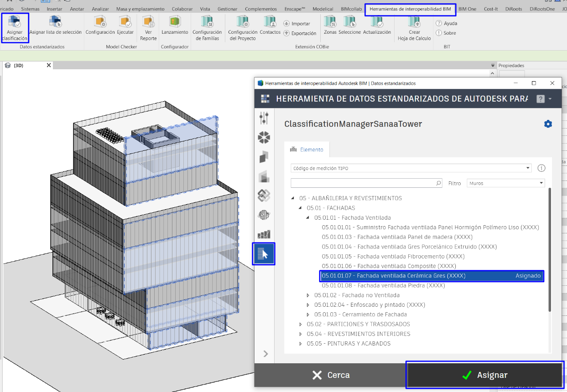This screenshot has width=567, height=392.
Task: Expand 05.01.02 - Fachada no Ventilada
Action: [308, 295]
